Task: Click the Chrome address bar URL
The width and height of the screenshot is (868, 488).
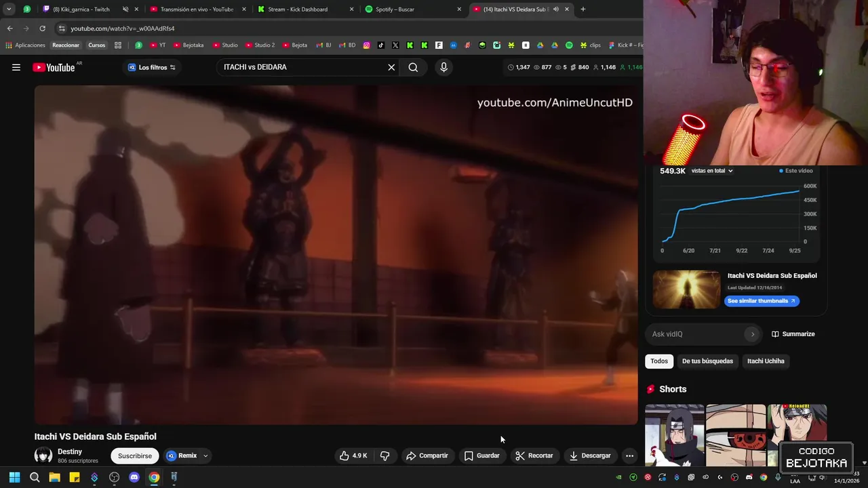Action: click(x=123, y=28)
